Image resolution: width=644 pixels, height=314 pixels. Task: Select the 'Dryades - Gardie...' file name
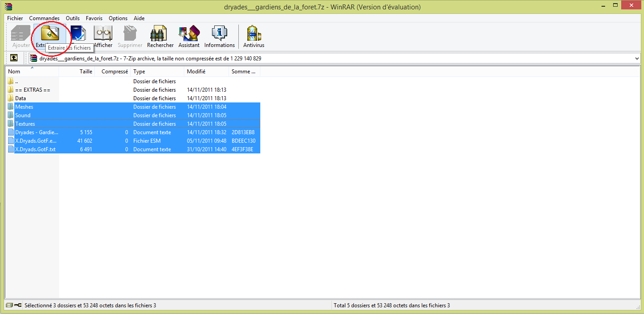[37, 132]
